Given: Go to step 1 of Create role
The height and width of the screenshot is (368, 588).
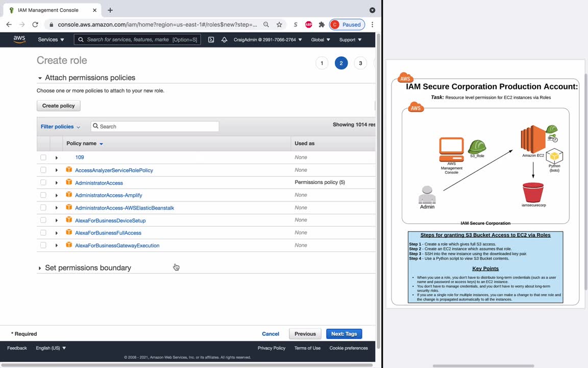Looking at the screenshot, I should [322, 63].
